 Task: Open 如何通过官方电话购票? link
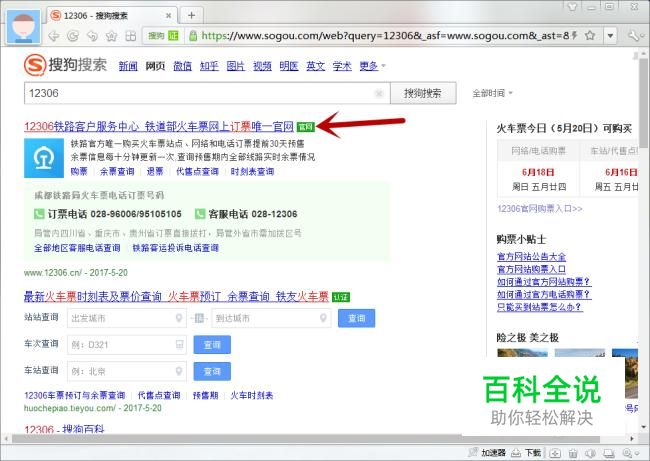[543, 294]
